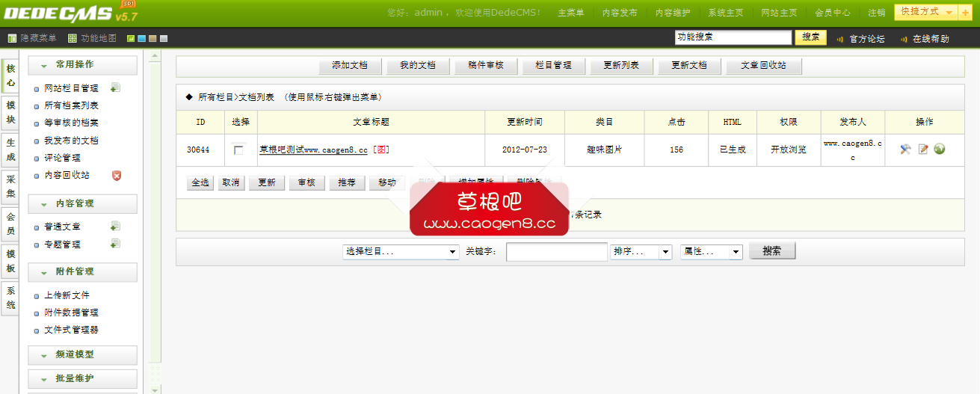This screenshot has height=394, width=980.
Task: Open the 快捷方式 shortcuts dropdown
Action: pyautogui.click(x=926, y=13)
